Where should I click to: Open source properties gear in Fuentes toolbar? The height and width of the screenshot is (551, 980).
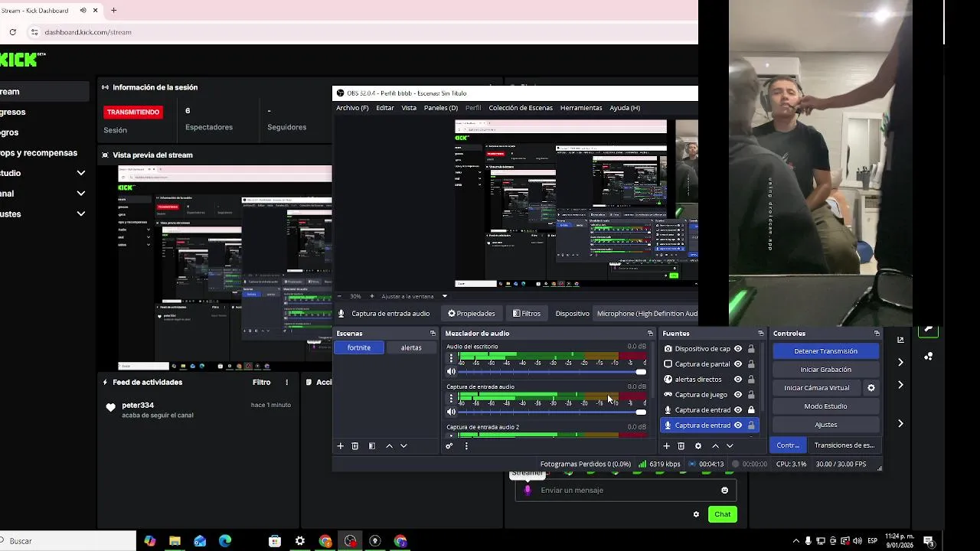click(697, 446)
